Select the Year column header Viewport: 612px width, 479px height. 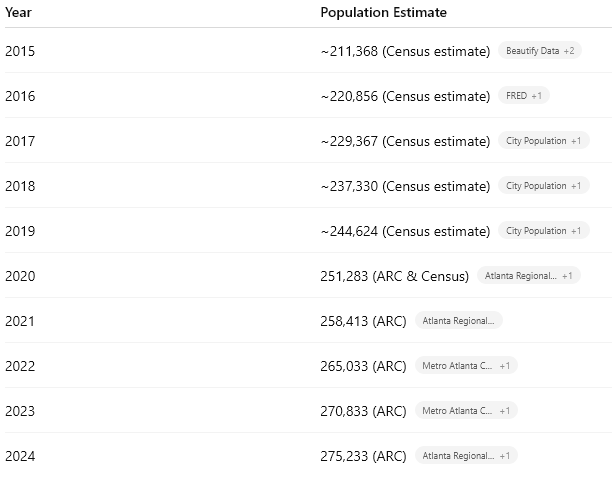(18, 12)
